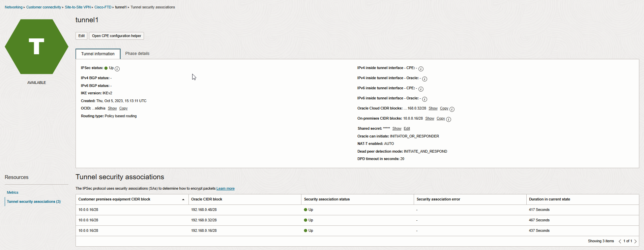
Task: Edit the shared secret
Action: 407,129
